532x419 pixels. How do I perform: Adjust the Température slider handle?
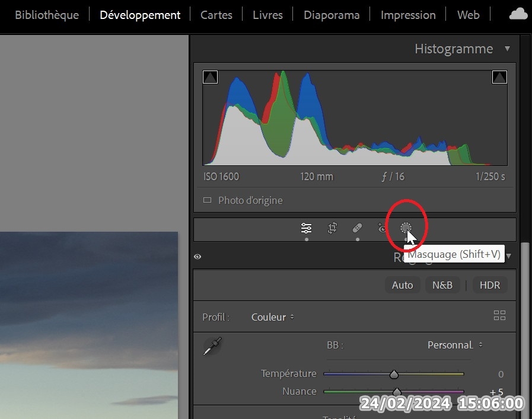pos(394,374)
